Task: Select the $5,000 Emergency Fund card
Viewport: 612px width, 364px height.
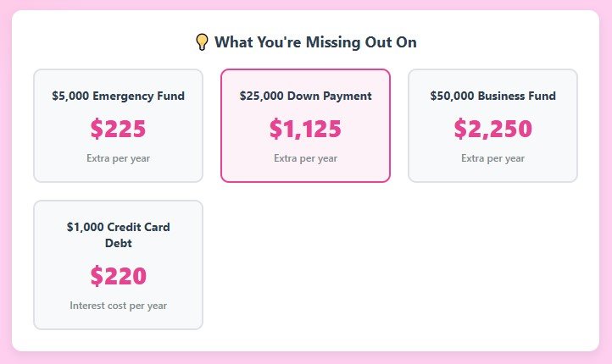Action: click(x=119, y=125)
